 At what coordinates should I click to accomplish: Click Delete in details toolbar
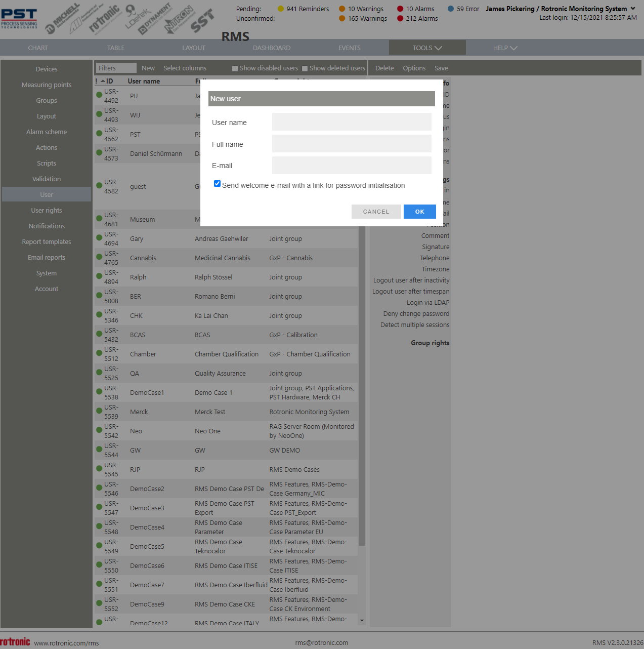(384, 68)
